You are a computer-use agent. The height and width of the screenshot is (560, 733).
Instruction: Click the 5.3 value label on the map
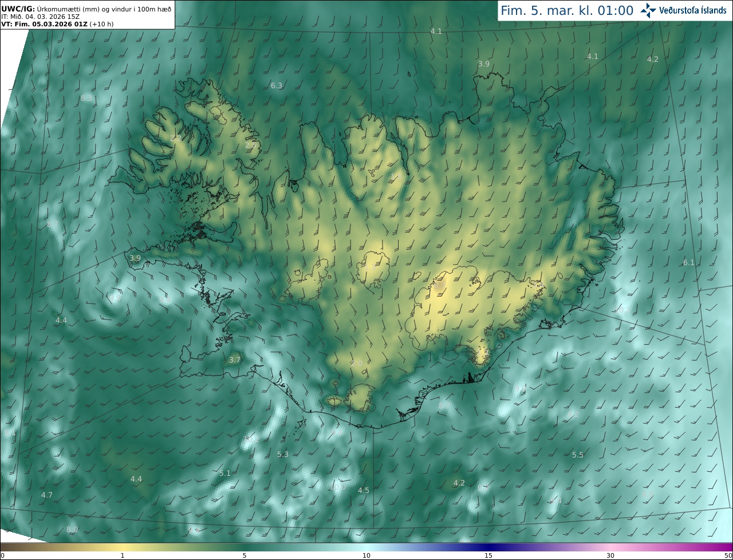pos(283,454)
